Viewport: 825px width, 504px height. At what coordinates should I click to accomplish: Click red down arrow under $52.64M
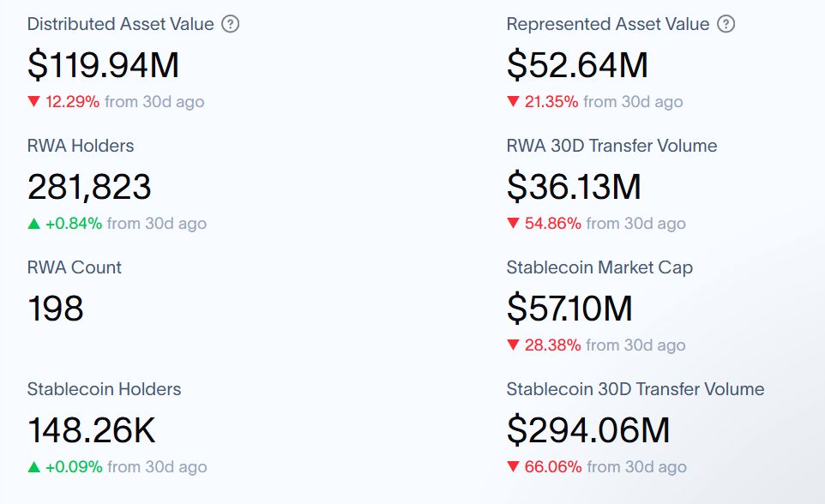[x=513, y=102]
